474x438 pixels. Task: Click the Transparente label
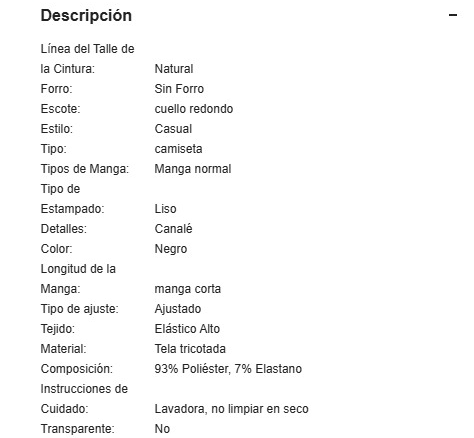pos(77,429)
